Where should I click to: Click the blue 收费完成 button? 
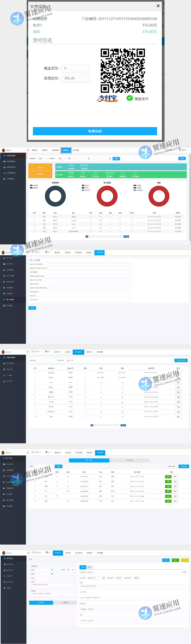coord(95,131)
